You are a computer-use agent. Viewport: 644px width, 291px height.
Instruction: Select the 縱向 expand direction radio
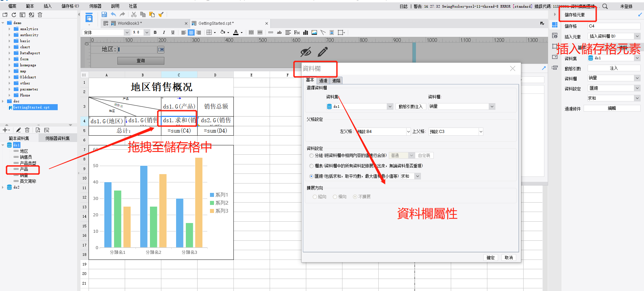pyautogui.click(x=315, y=197)
